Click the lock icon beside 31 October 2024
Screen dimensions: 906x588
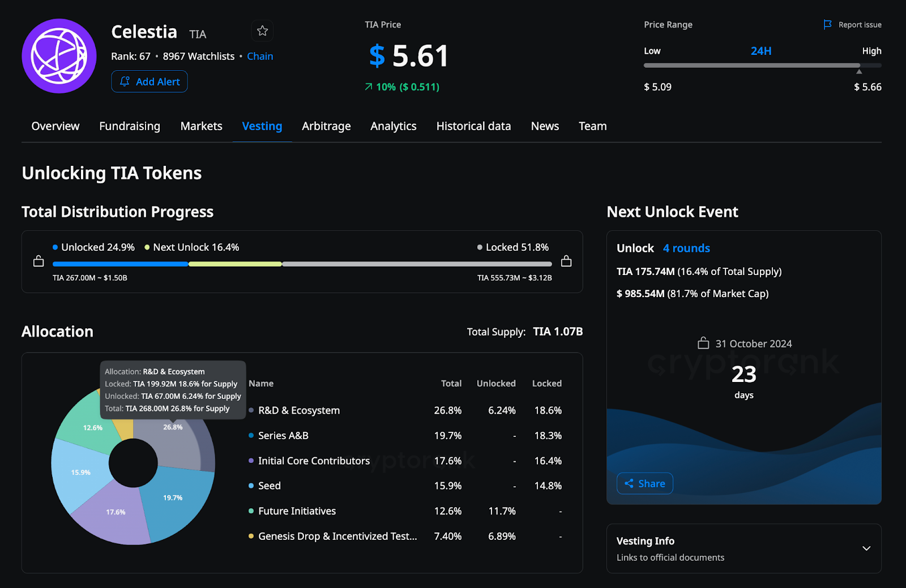point(703,343)
